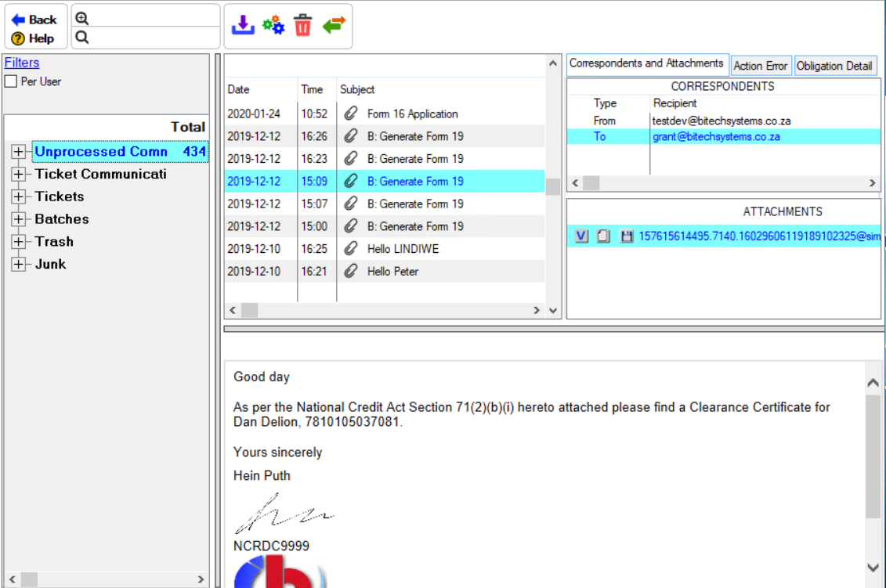Expand the Ticket Communications tree node

point(19,175)
